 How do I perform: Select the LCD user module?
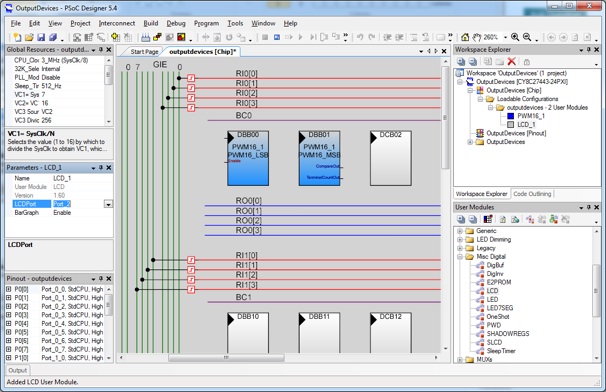pos(492,291)
